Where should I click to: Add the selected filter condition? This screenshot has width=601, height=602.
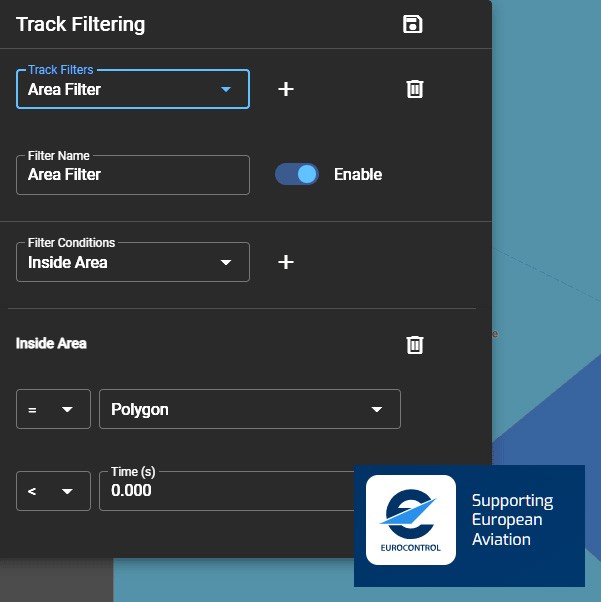[x=286, y=262]
